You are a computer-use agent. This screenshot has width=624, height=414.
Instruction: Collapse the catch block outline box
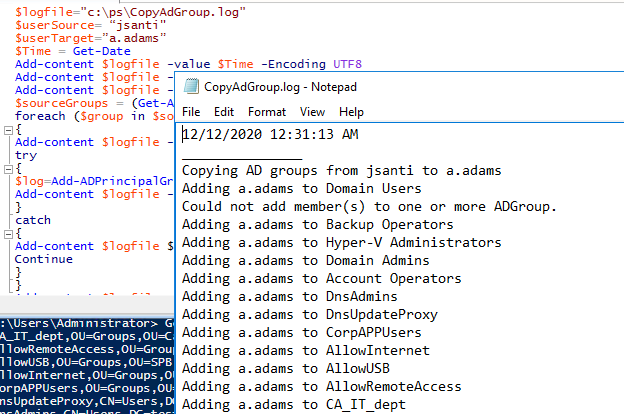[x=7, y=232]
